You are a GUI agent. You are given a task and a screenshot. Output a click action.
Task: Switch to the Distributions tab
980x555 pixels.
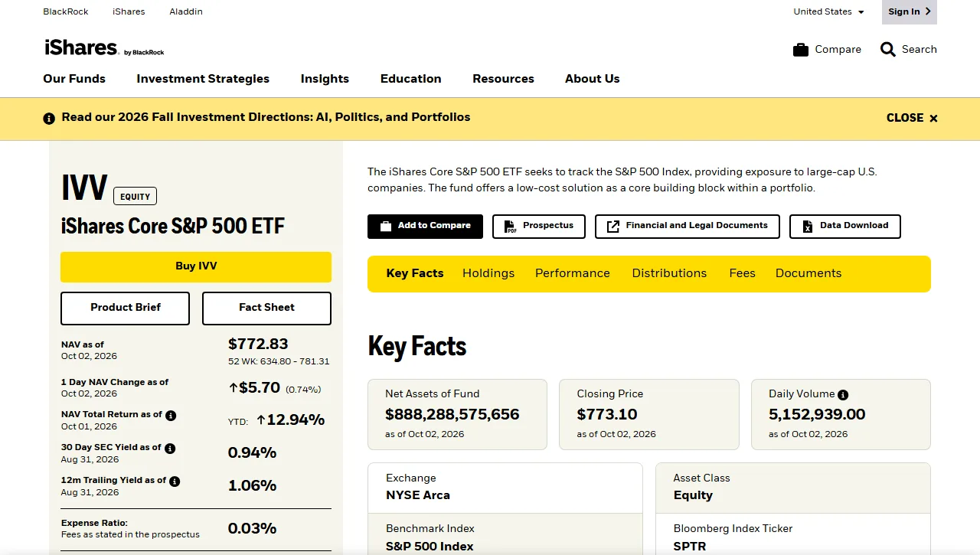pyautogui.click(x=669, y=273)
